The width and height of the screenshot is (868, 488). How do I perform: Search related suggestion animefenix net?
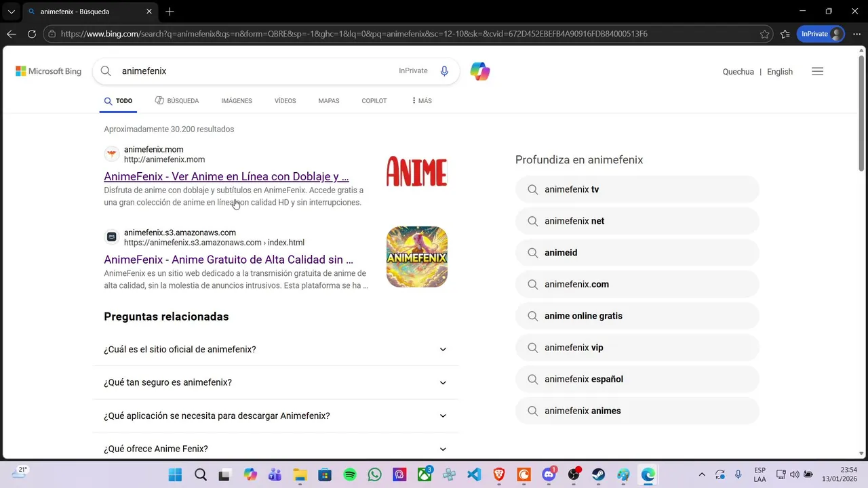[637, 221]
